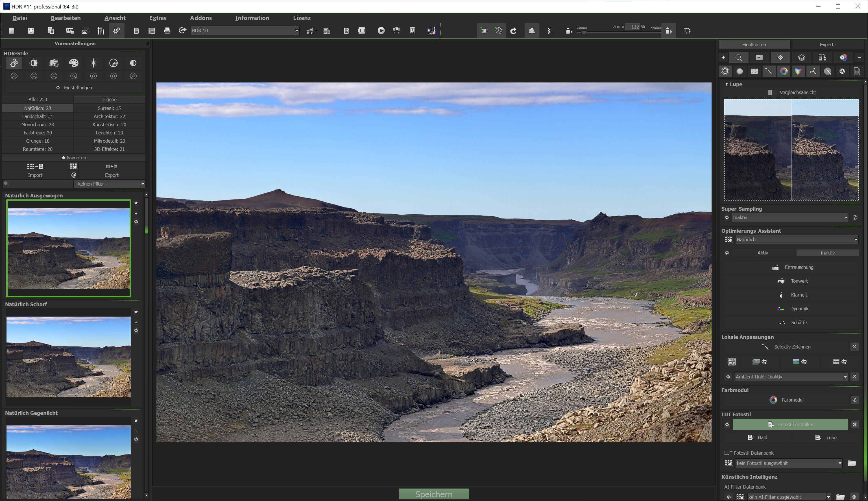Image resolution: width=868 pixels, height=501 pixels.
Task: Open the RAW development settings icon
Action: 70,31
